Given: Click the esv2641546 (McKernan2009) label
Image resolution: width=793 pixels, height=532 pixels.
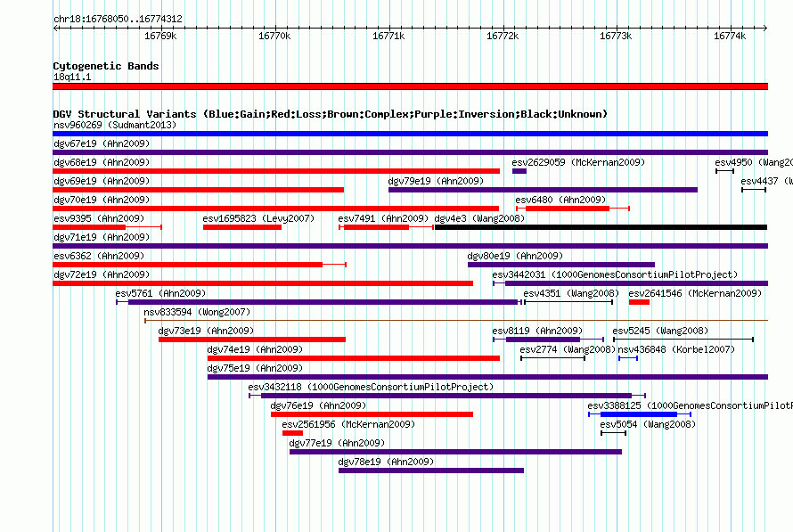Looking at the screenshot, I should pos(695,293).
